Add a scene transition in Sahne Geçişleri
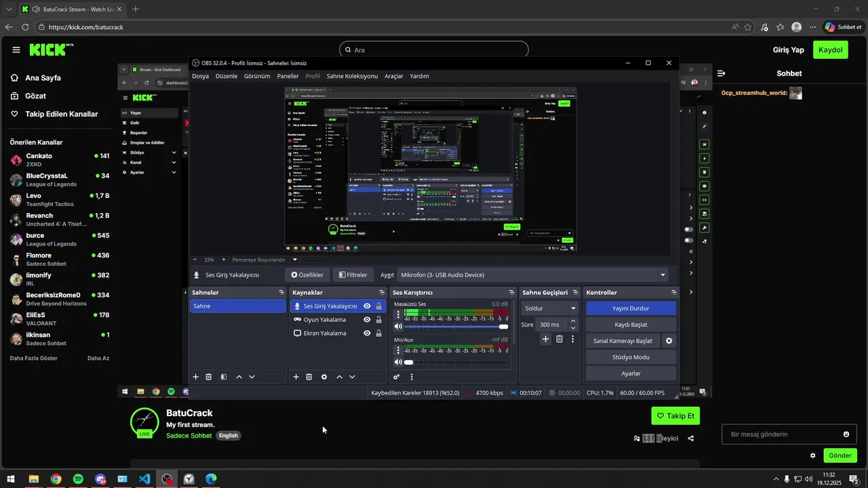Viewport: 868px width, 488px height. 545,339
